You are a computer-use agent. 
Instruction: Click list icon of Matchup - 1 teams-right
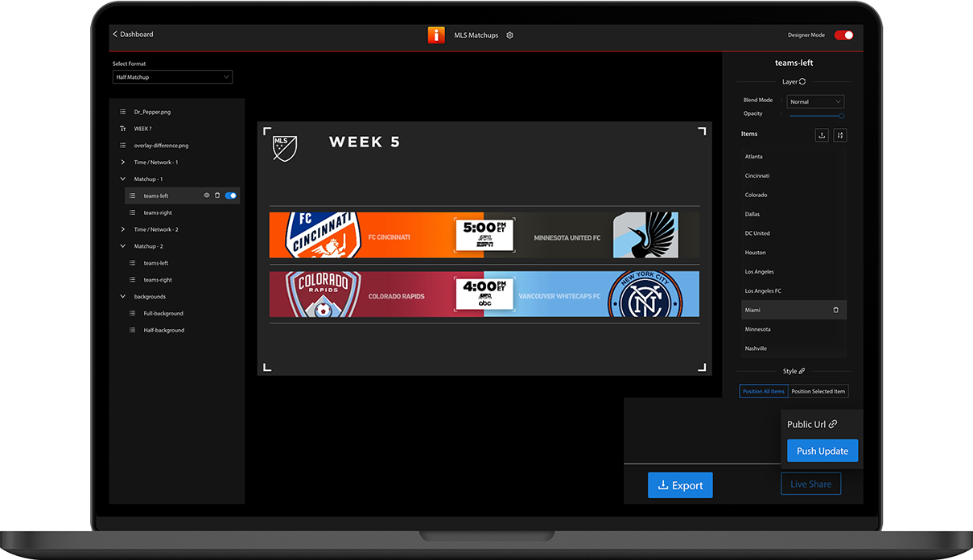133,212
